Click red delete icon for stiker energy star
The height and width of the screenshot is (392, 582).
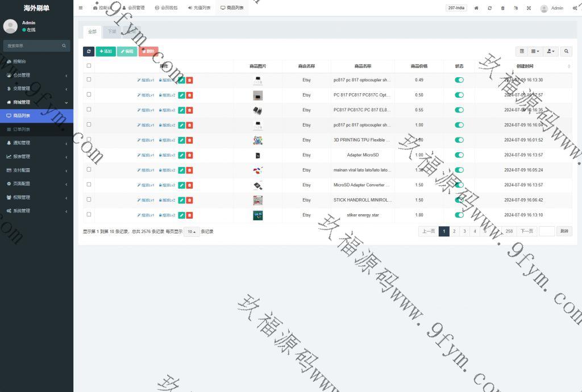click(189, 215)
